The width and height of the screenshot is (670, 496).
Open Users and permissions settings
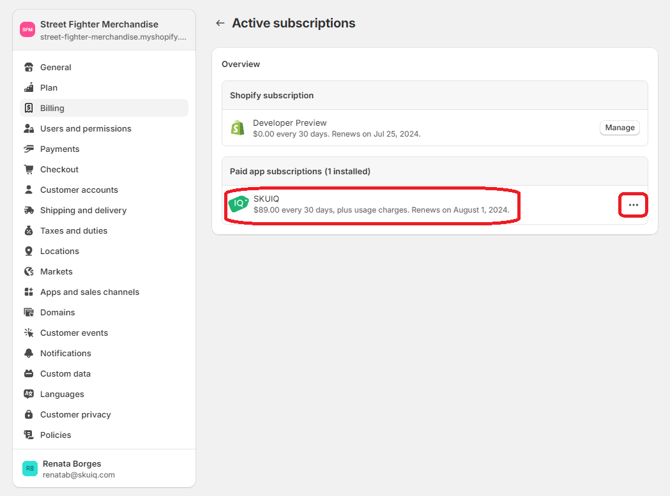point(104,129)
